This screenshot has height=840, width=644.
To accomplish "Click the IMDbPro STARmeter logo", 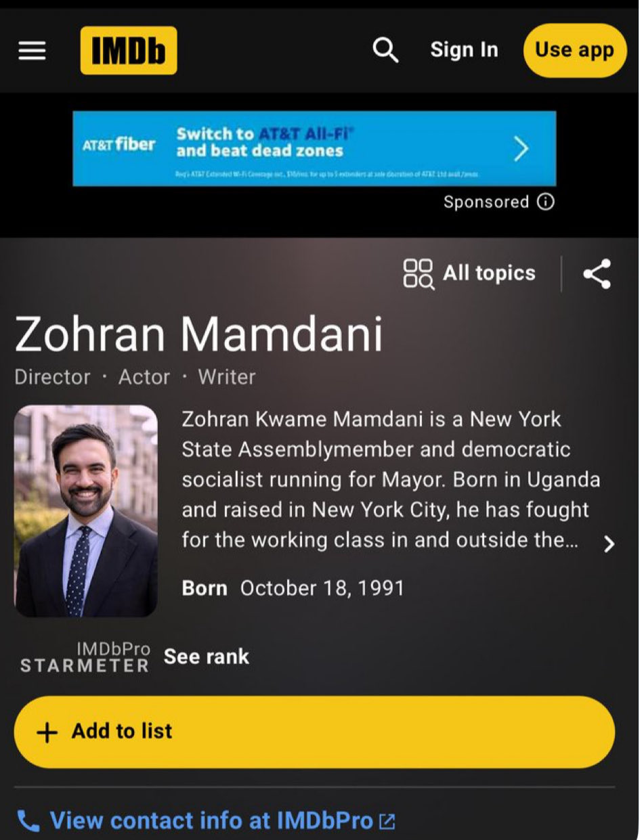I will click(x=85, y=657).
